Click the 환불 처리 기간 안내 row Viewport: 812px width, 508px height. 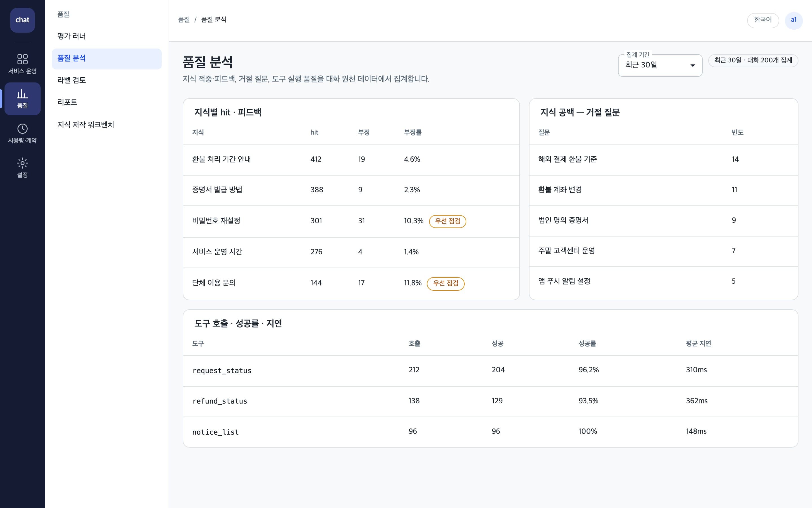click(351, 159)
